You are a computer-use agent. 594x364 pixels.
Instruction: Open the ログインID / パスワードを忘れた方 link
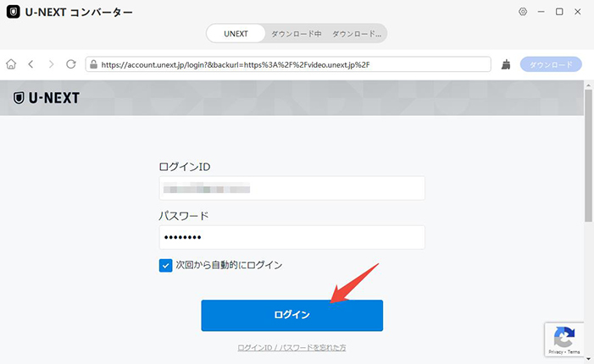pyautogui.click(x=291, y=347)
